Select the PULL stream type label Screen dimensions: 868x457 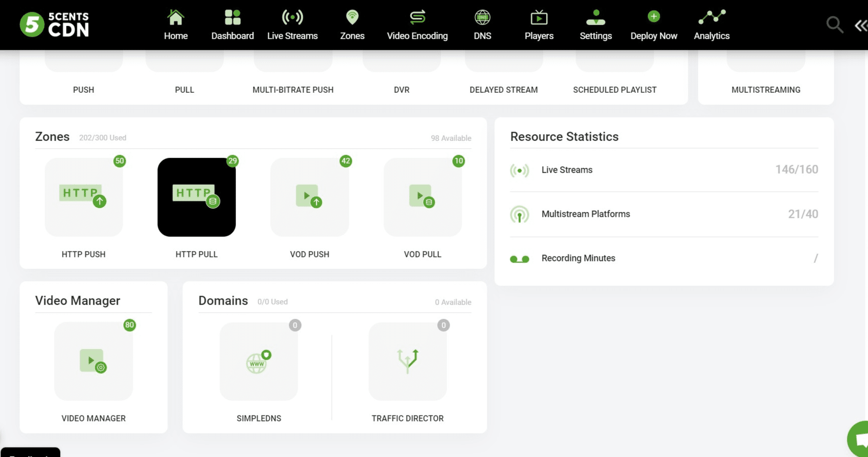(x=185, y=90)
